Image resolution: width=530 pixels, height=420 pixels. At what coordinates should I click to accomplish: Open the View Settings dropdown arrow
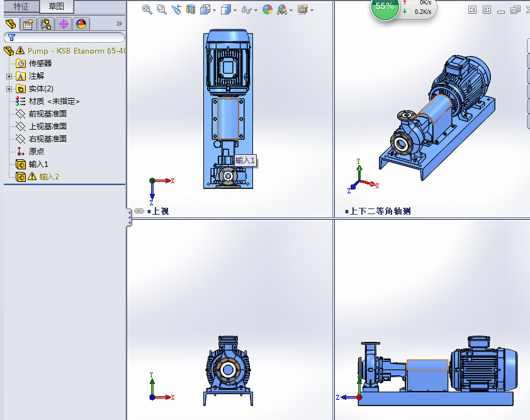pyautogui.click(x=312, y=11)
